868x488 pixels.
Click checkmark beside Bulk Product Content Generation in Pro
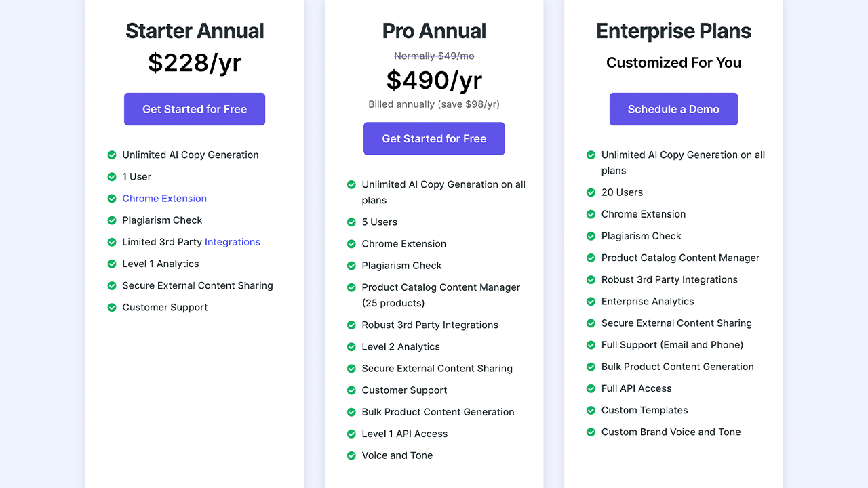351,412
